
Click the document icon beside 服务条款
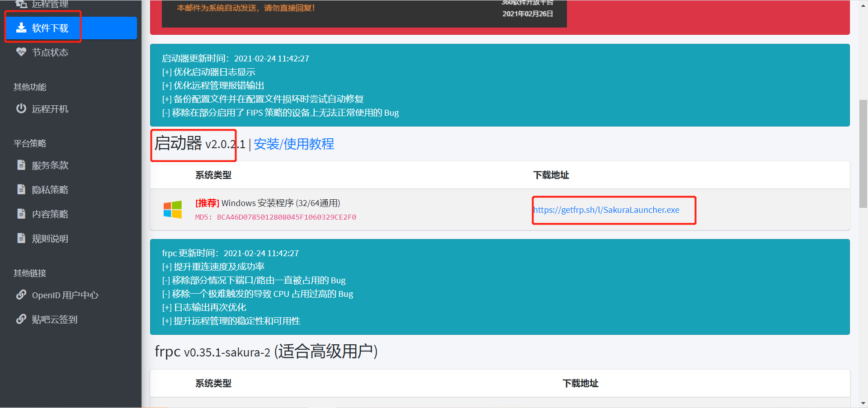[21, 165]
